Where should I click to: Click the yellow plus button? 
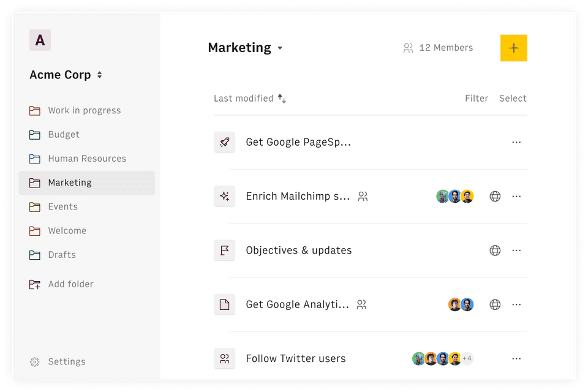click(513, 48)
